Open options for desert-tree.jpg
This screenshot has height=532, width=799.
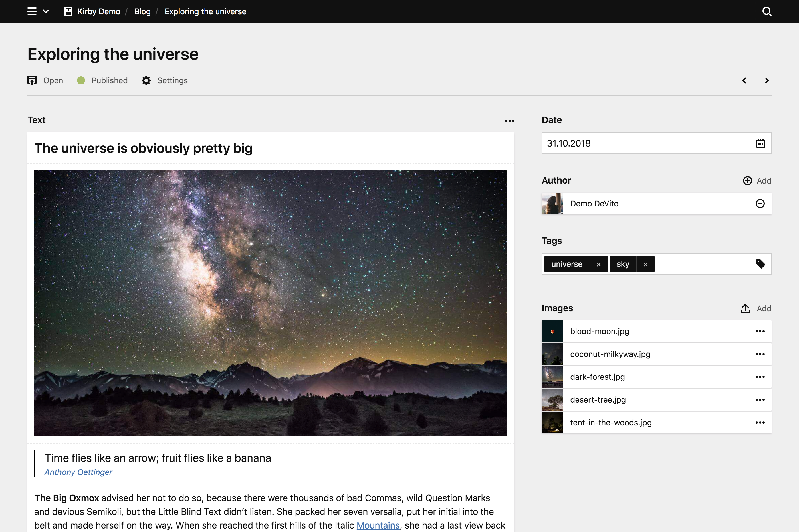coord(760,400)
